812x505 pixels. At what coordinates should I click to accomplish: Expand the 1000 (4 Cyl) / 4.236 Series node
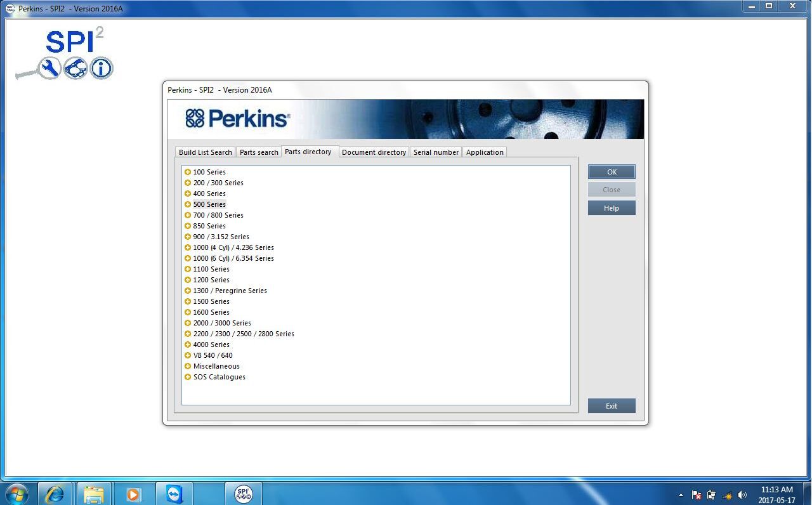[x=188, y=247]
